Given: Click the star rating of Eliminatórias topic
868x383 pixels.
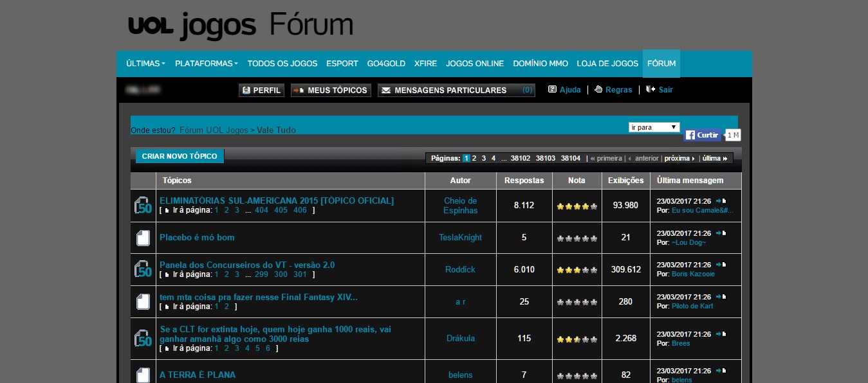Looking at the screenshot, I should point(577,206).
